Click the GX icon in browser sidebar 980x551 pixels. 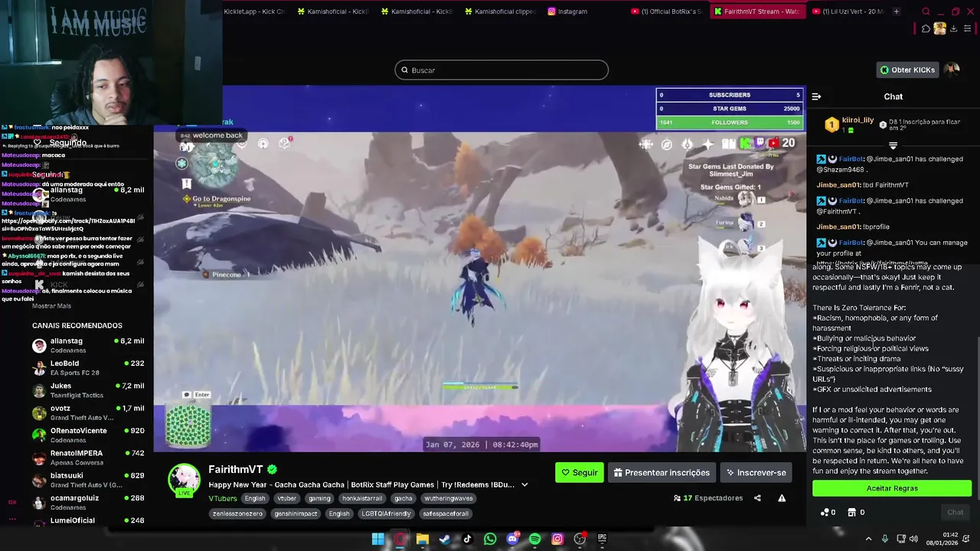12,503
